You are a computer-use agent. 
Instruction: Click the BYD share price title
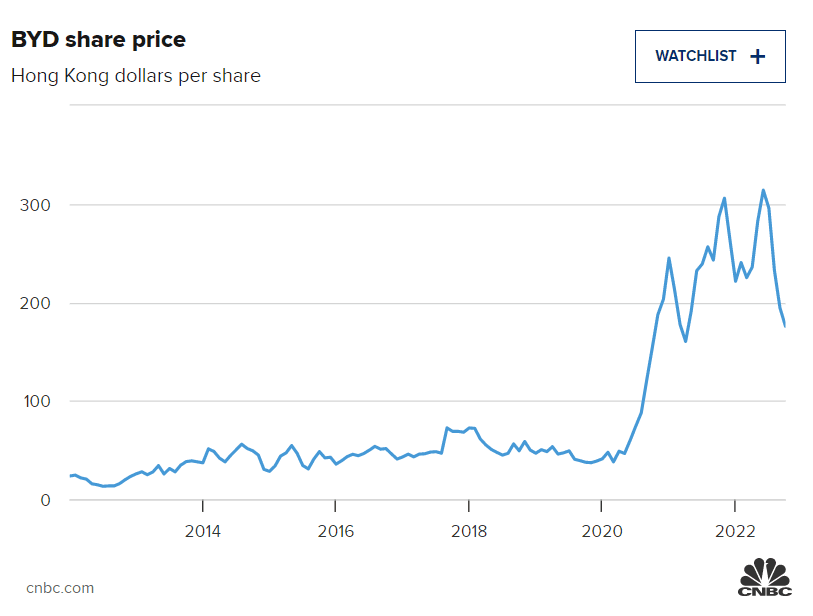(98, 40)
